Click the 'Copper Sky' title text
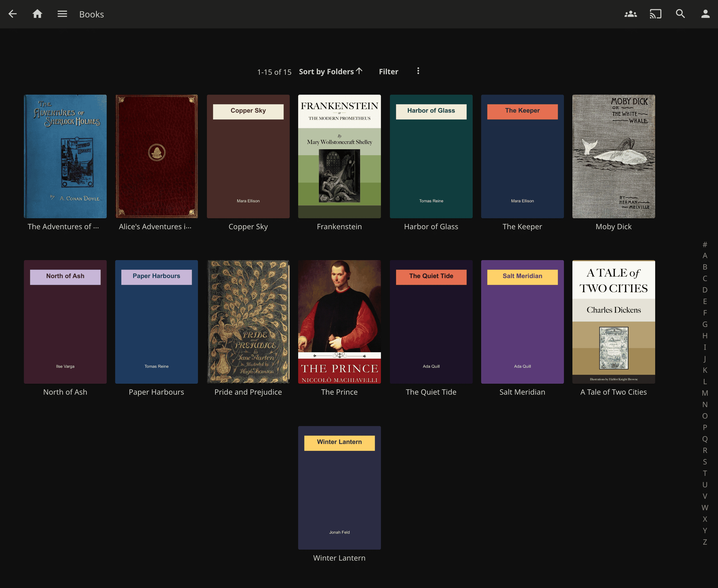The width and height of the screenshot is (718, 588). click(x=248, y=226)
